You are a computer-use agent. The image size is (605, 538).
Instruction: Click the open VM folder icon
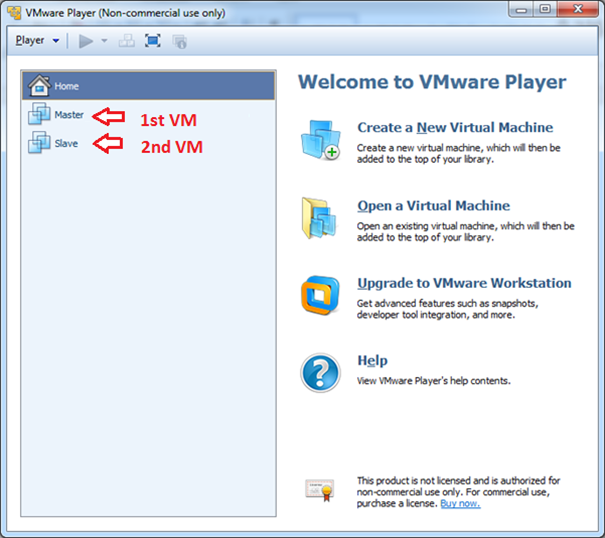coord(319,218)
